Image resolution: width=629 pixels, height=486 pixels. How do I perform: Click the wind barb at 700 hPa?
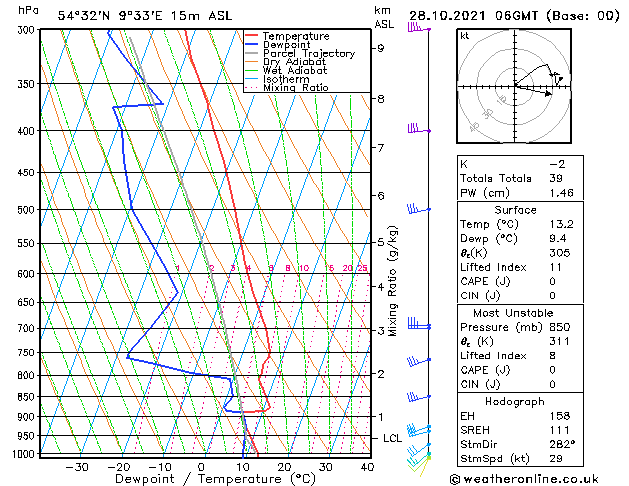tap(419, 324)
